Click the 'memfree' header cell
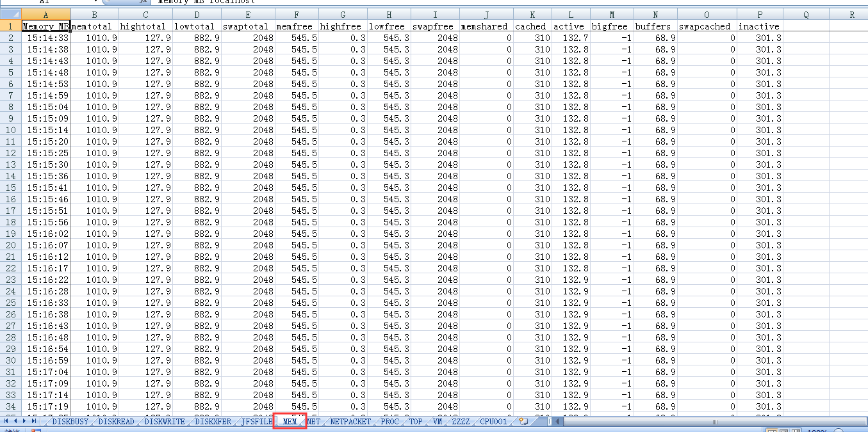 click(x=296, y=26)
